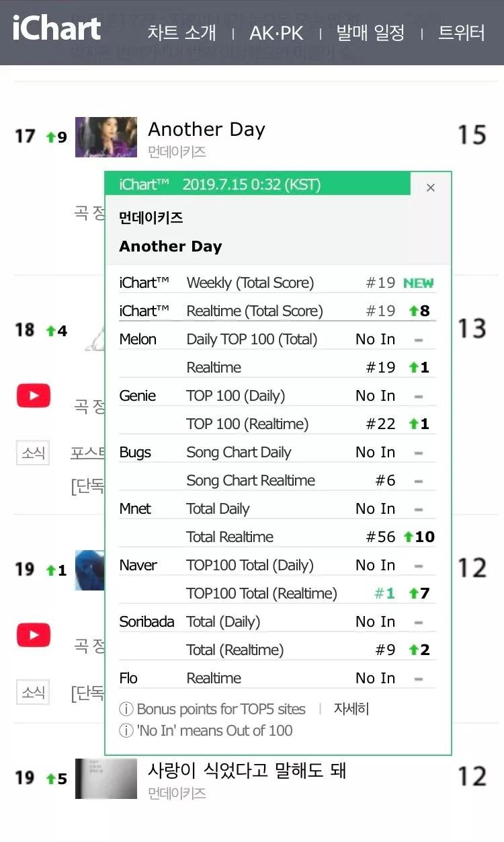Click the 자세히 details link
The image size is (504, 842).
click(x=351, y=709)
